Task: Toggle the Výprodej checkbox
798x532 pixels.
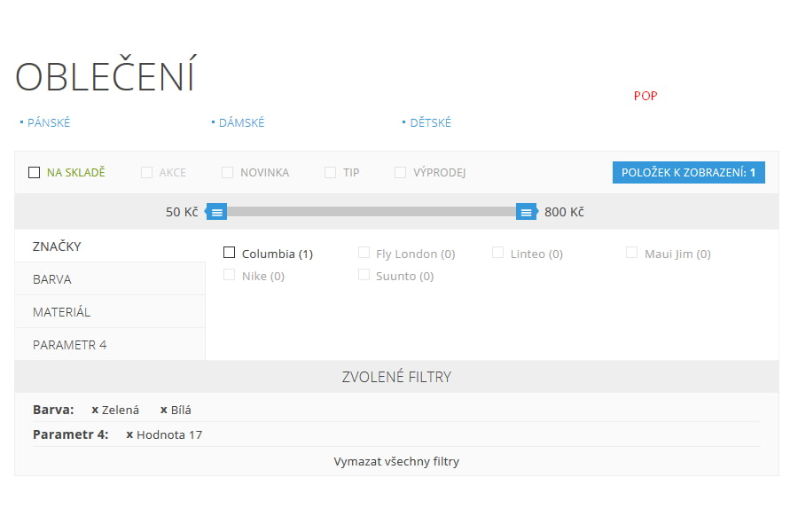Action: point(401,173)
